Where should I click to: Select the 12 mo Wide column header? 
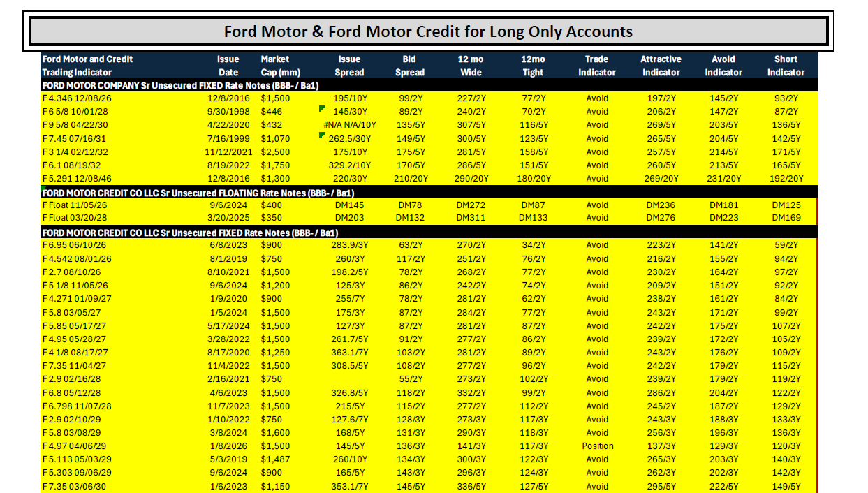tap(470, 66)
